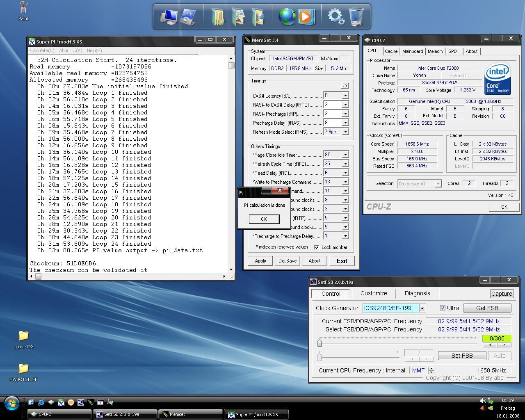Open the Precharge Delay (tRAS) dropdown
This screenshot has width=525, height=420.
point(345,123)
